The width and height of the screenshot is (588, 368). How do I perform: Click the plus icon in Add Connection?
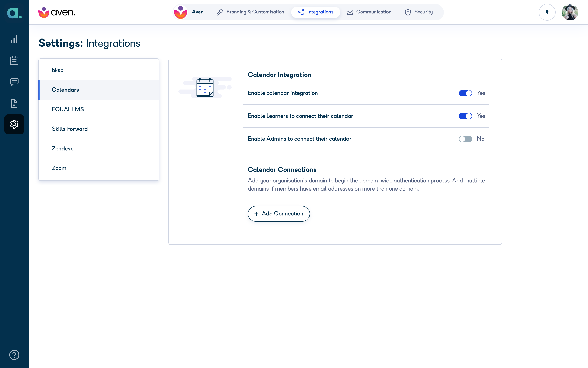pos(256,214)
